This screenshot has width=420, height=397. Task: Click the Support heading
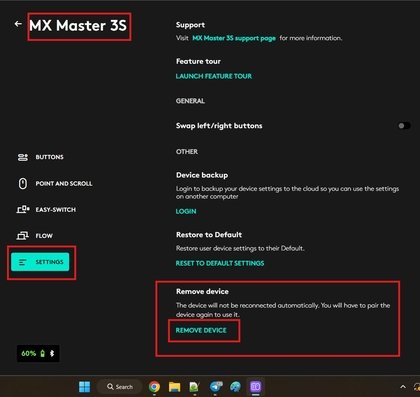point(190,25)
